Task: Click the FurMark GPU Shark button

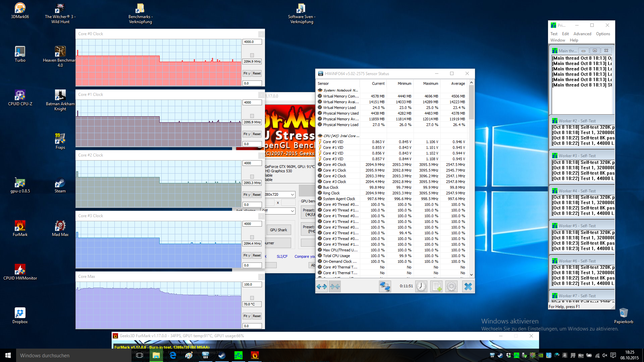Action: pos(278,230)
